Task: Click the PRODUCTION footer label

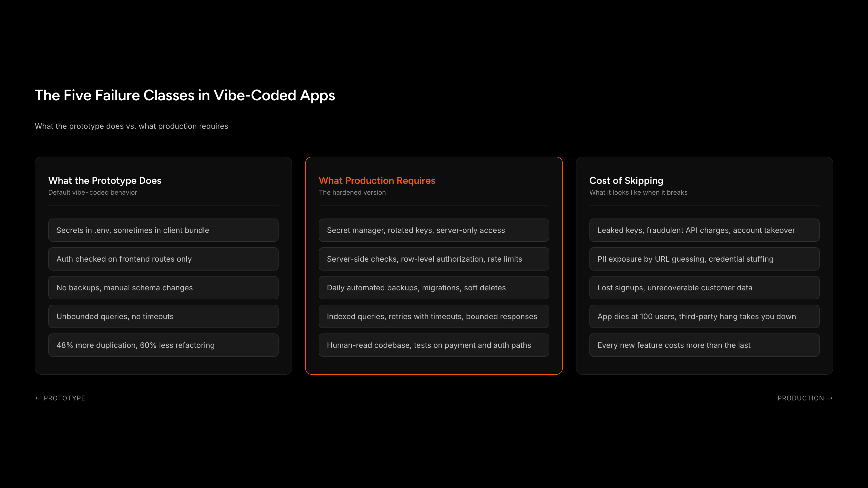Action: [801, 398]
